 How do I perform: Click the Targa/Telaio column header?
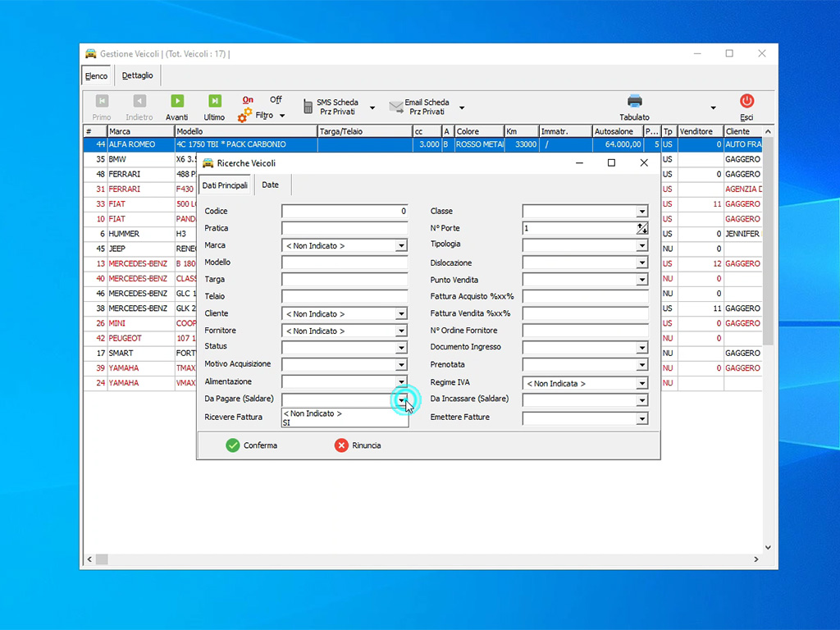[365, 131]
